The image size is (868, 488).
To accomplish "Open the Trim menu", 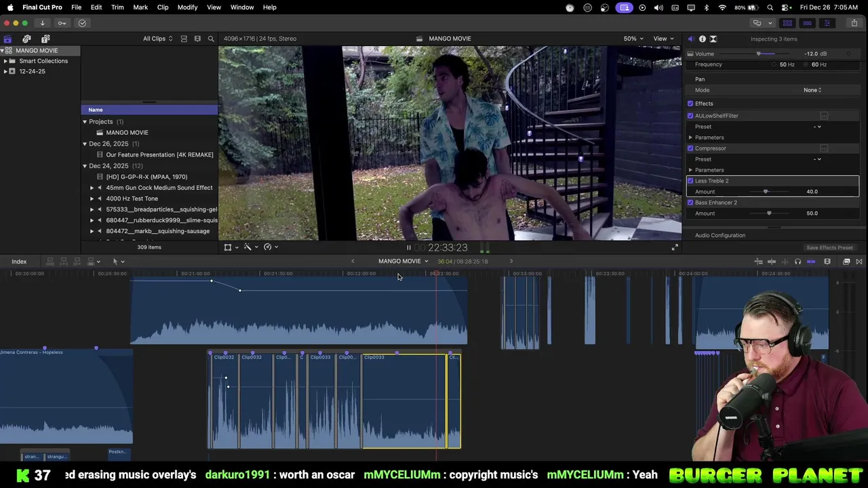I will [117, 7].
